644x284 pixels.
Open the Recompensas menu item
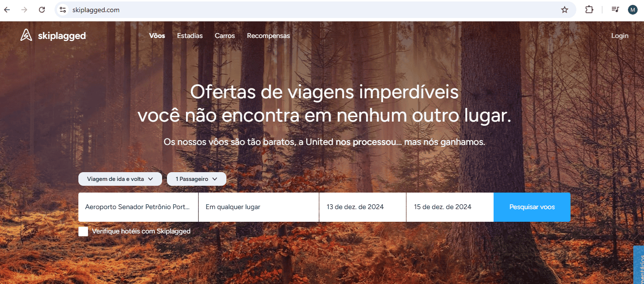tap(268, 35)
